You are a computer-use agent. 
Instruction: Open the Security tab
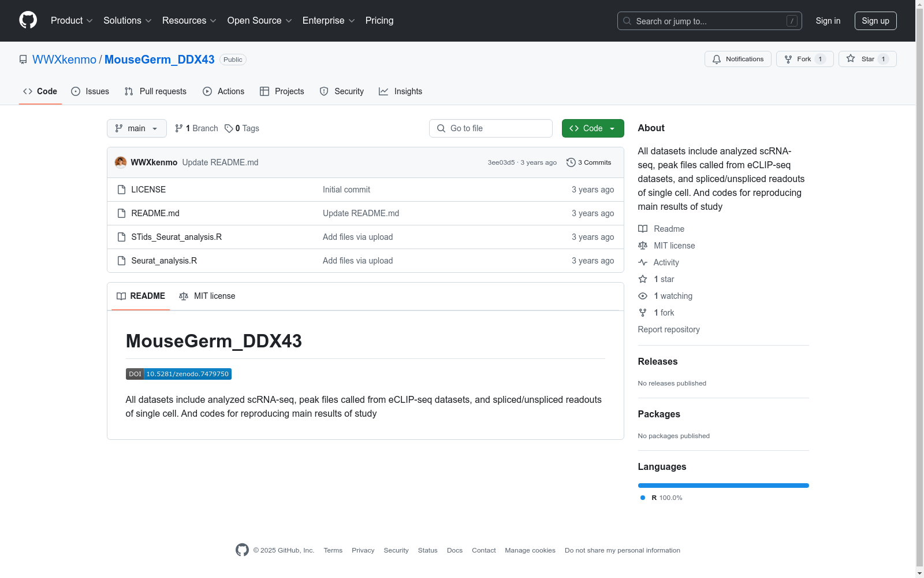342,91
